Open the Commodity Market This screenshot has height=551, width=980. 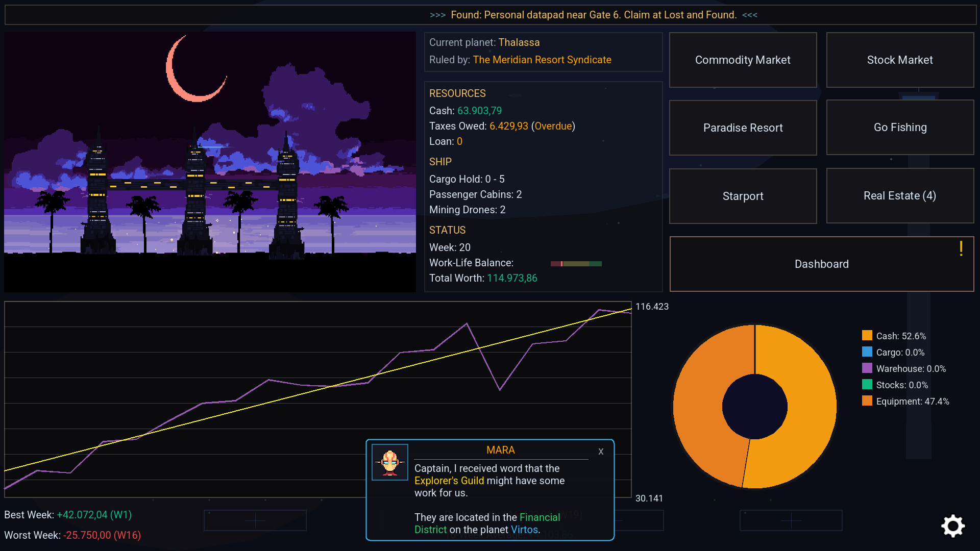(743, 60)
